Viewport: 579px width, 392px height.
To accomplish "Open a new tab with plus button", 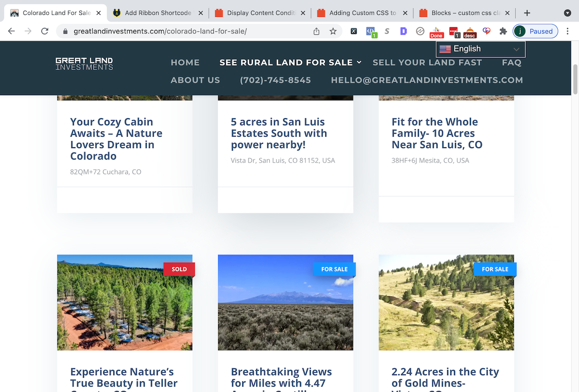I will (x=527, y=13).
